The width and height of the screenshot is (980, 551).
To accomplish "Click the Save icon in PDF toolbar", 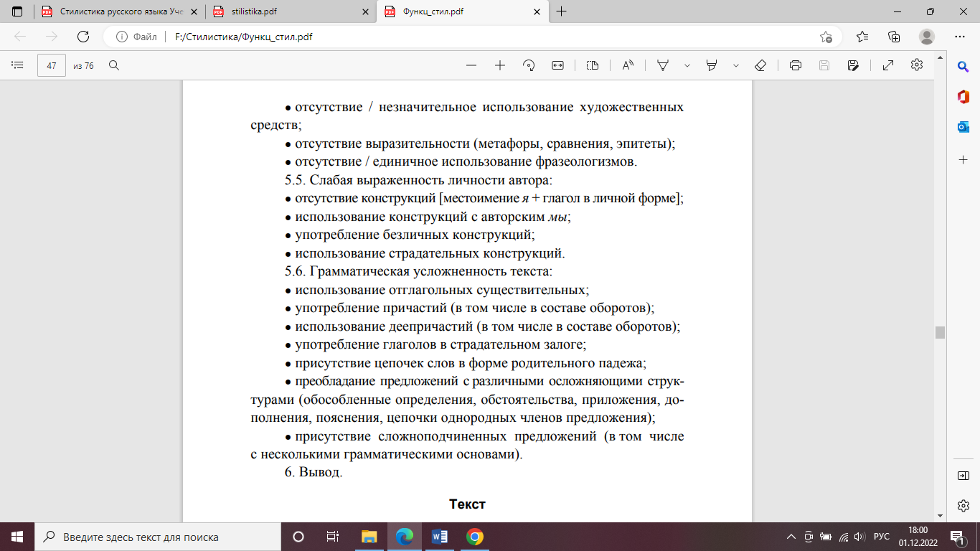I will 824,65.
